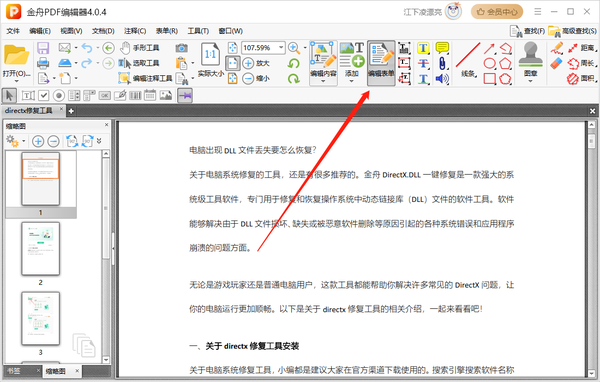Image resolution: width=600 pixels, height=382 pixels.
Task: Add a checkbox form field
Action: (x=44, y=95)
